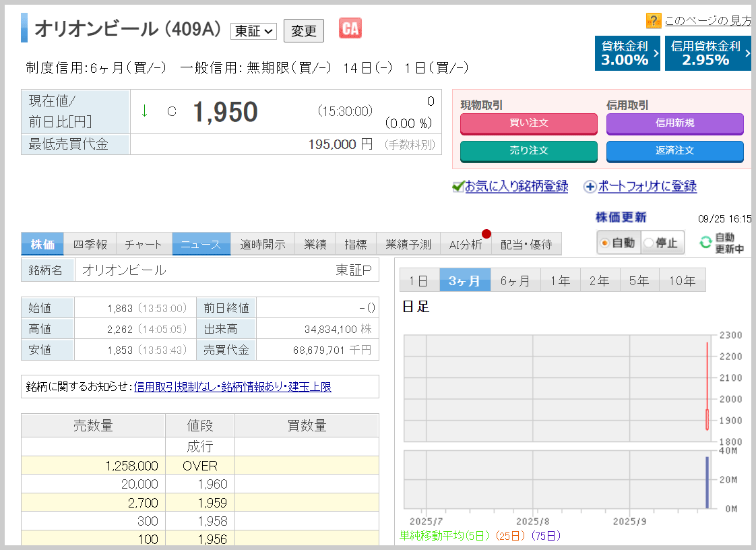This screenshot has width=756, height=550.
Task: Select the 停止 update radio button
Action: tap(648, 243)
